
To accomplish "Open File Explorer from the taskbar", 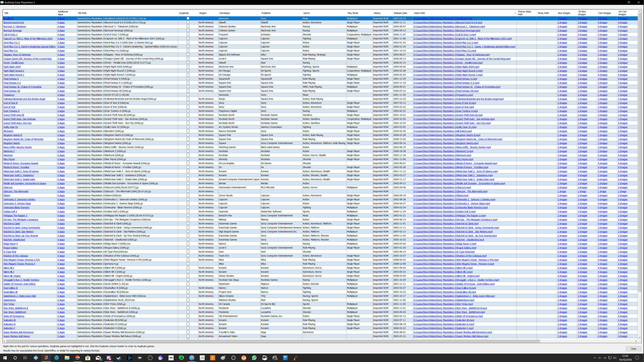I will (x=67, y=358).
